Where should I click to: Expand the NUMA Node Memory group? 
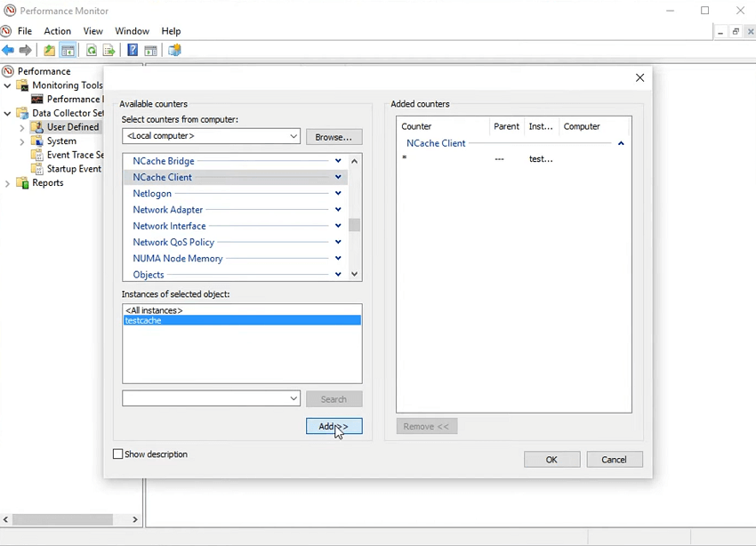pos(338,258)
